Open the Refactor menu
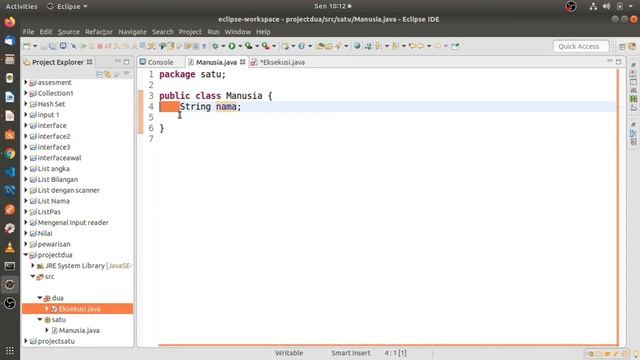 pos(99,32)
